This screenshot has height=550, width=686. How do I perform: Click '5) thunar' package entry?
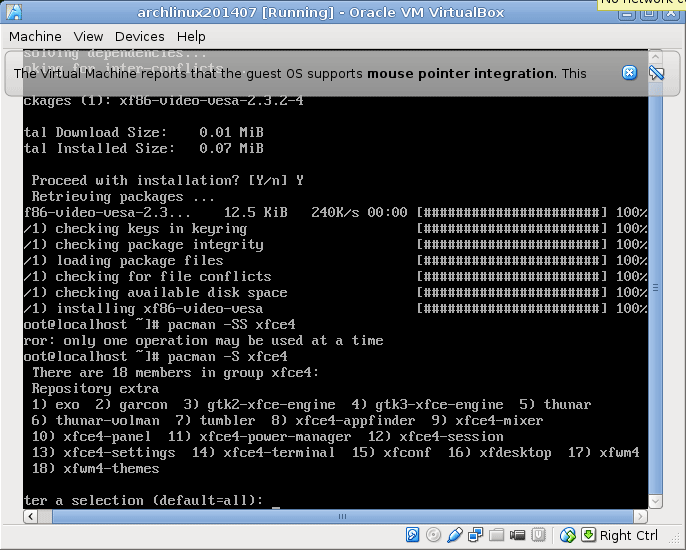point(555,404)
